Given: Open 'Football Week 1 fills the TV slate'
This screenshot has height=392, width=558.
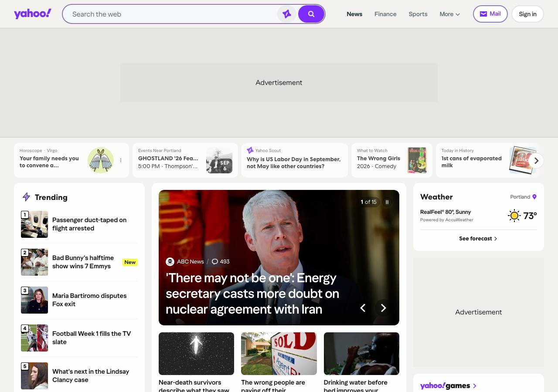Looking at the screenshot, I should [92, 338].
